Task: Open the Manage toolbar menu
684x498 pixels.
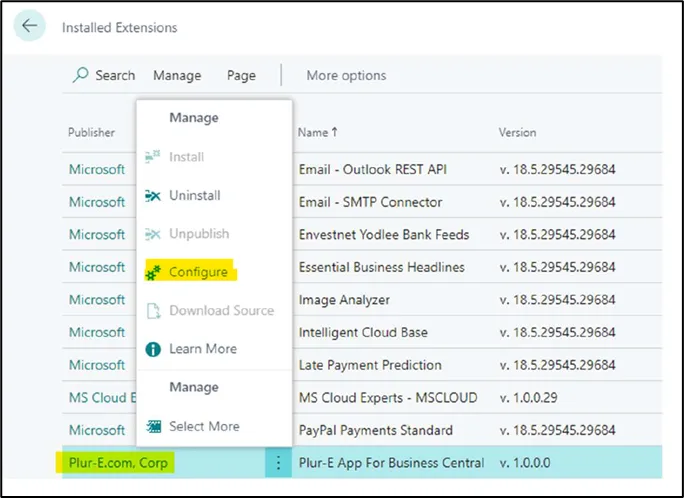Action: pyautogui.click(x=177, y=75)
